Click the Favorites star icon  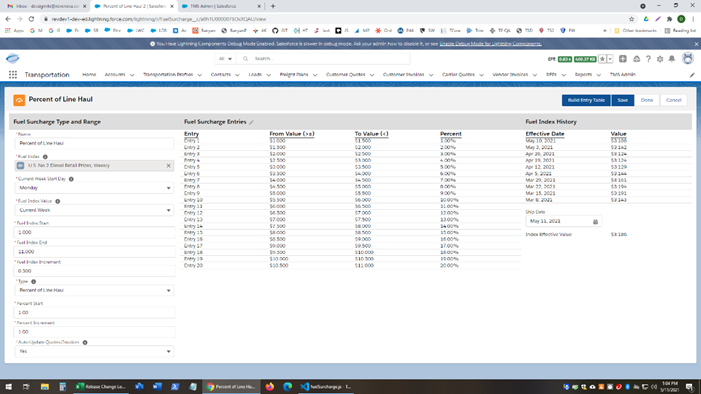tap(602, 59)
